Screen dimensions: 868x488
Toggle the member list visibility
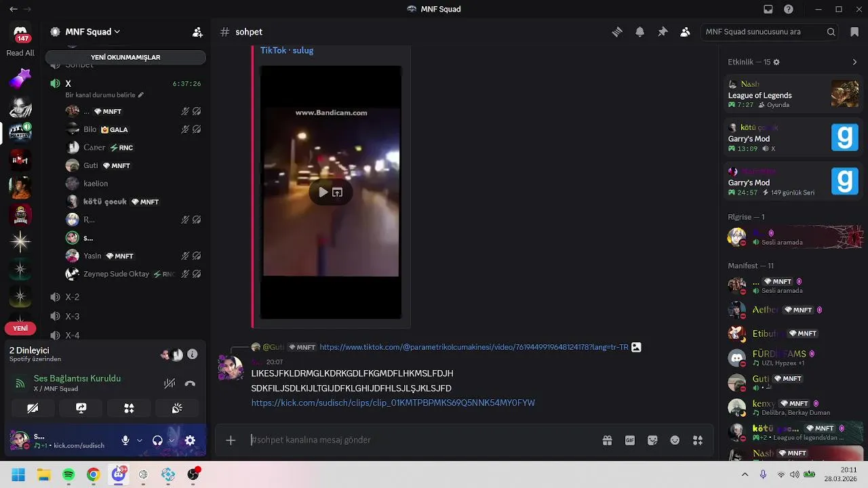tap(685, 32)
